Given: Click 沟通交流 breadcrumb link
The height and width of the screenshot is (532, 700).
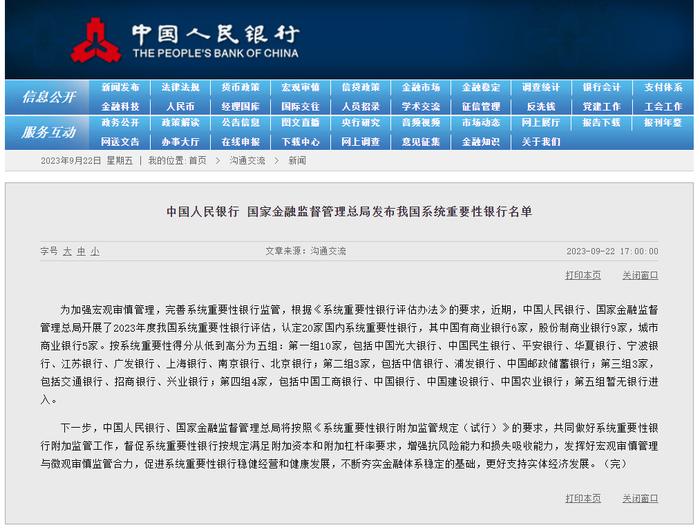Looking at the screenshot, I should tap(247, 161).
